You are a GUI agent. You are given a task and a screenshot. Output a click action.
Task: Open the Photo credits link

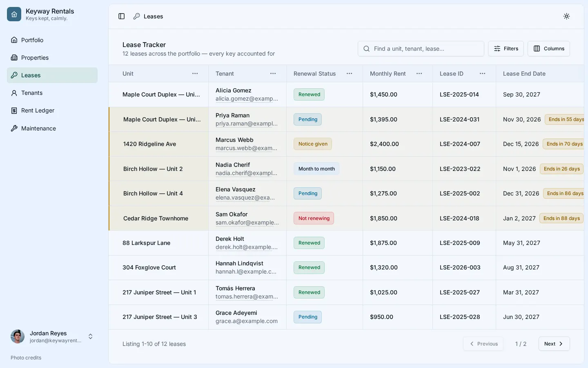pyautogui.click(x=26, y=358)
